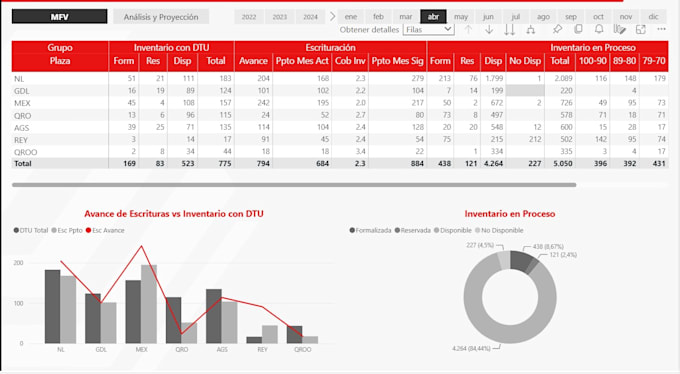This screenshot has width=680, height=374.
Task: Set an alert with the bell icon
Action: coord(599,29)
